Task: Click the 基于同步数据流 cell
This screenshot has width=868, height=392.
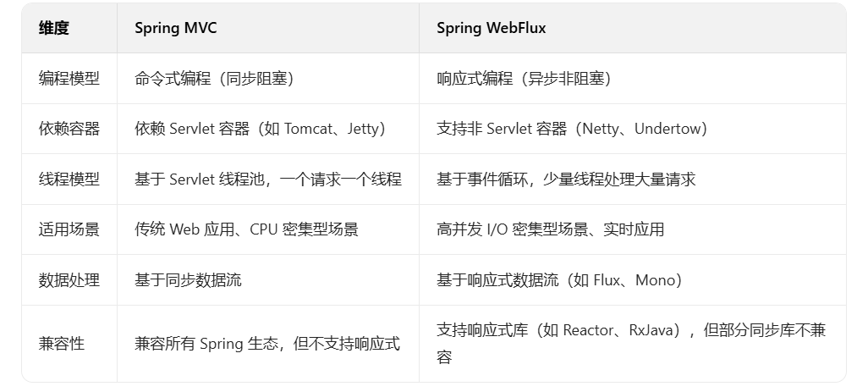Action: coord(188,279)
